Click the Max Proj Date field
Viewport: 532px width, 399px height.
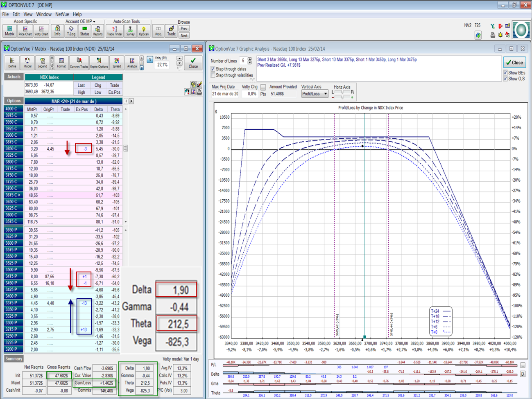pyautogui.click(x=224, y=94)
